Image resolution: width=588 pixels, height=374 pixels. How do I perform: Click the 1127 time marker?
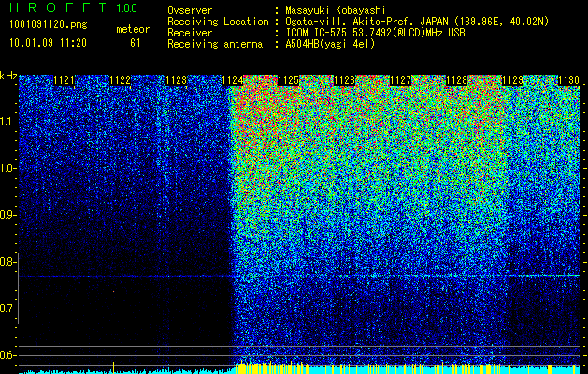(x=400, y=80)
